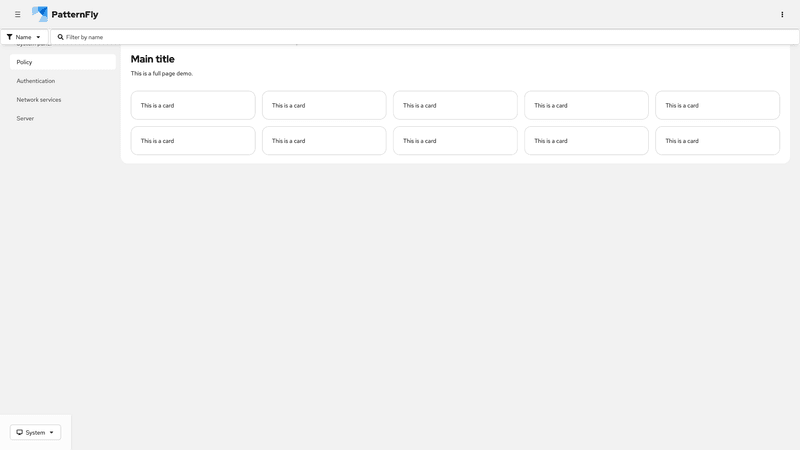Open the kebab menu in the header
The image size is (800, 450).
[x=782, y=15]
